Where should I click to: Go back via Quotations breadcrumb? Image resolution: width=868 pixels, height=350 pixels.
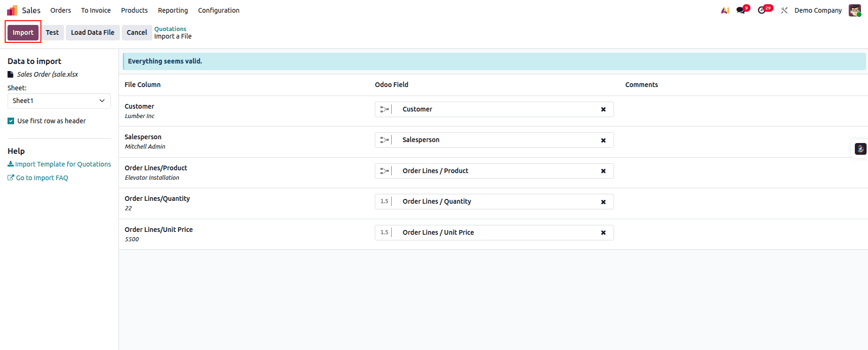tap(170, 29)
